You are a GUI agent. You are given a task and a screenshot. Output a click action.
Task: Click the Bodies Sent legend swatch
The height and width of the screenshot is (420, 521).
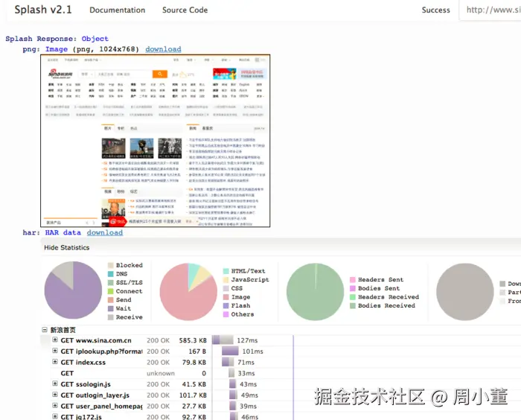353,288
